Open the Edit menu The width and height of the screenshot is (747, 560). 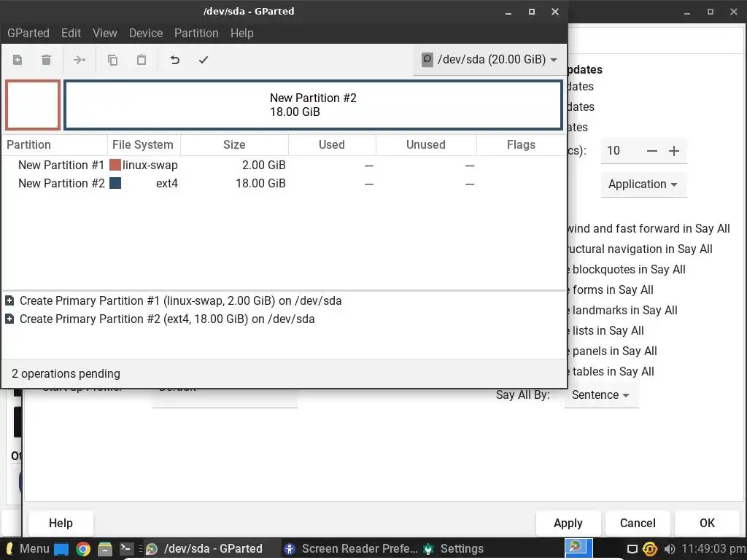point(71,34)
